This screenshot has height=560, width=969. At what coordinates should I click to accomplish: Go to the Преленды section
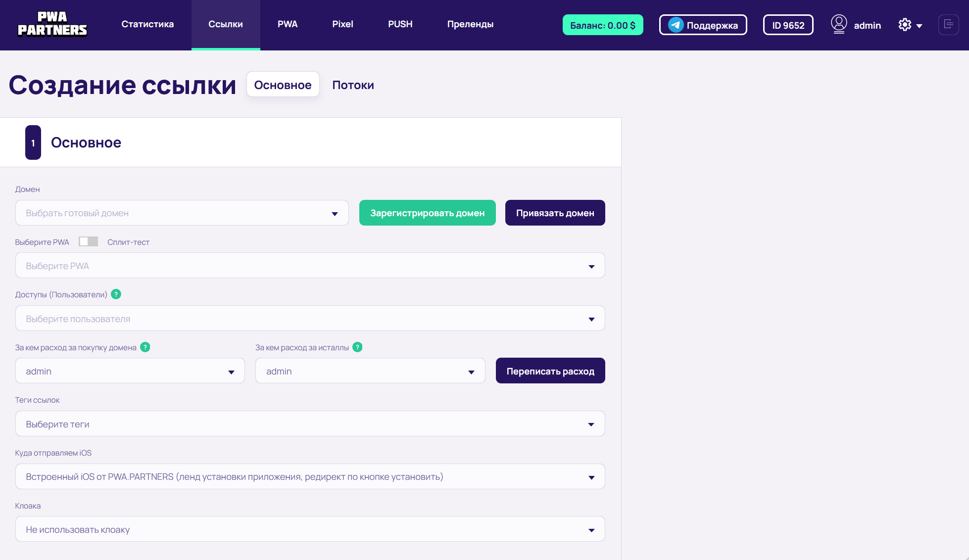pyautogui.click(x=470, y=24)
